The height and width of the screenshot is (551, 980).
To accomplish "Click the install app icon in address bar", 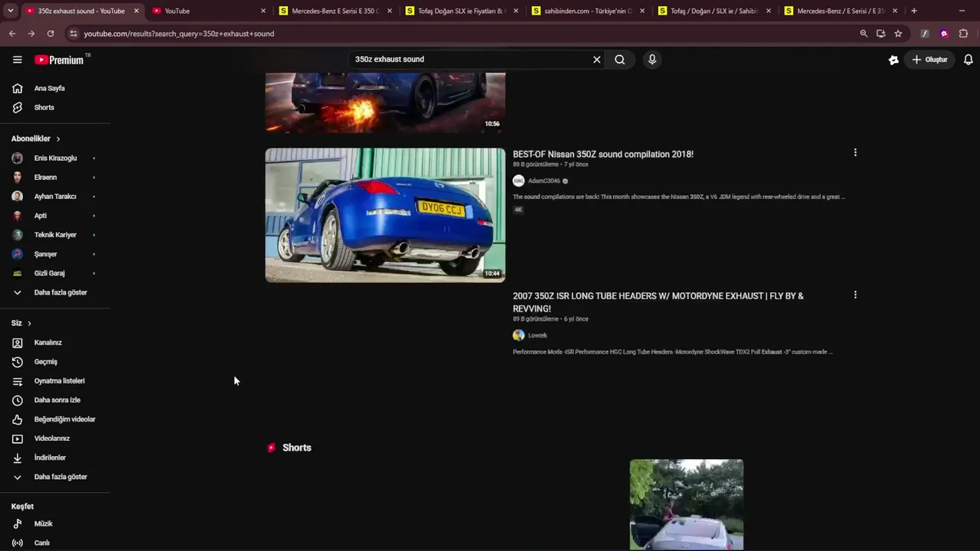I will [881, 34].
